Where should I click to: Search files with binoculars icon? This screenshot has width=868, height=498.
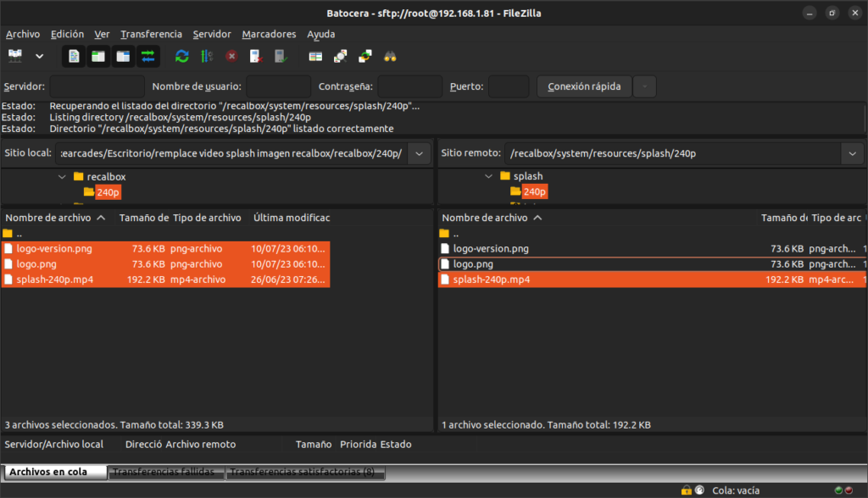click(x=390, y=56)
